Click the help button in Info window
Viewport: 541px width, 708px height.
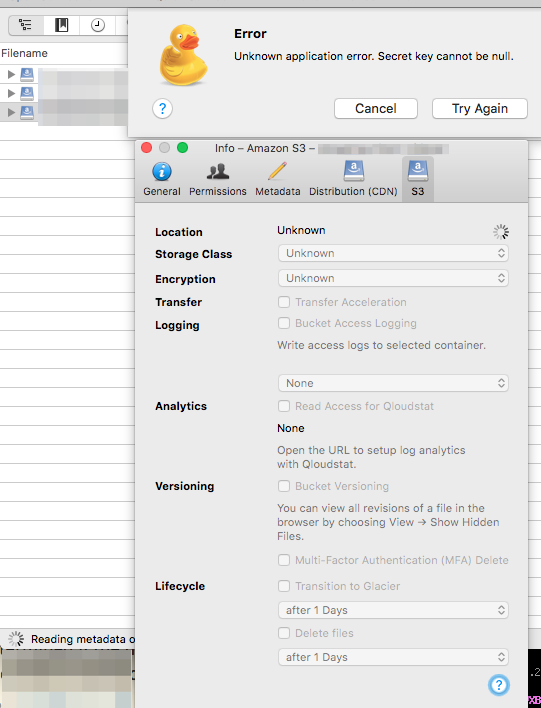(x=499, y=685)
